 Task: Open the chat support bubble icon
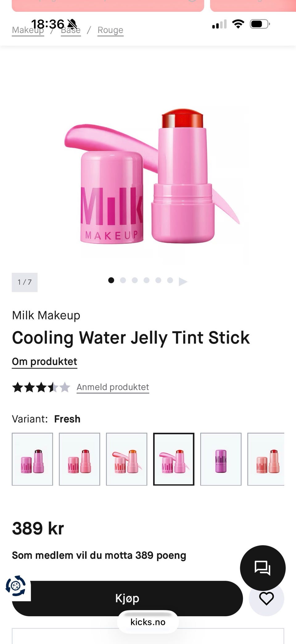pyautogui.click(x=263, y=568)
